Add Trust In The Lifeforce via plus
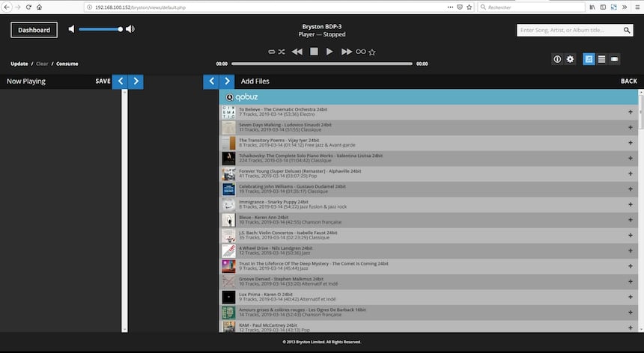The height and width of the screenshot is (353, 644). (630, 266)
